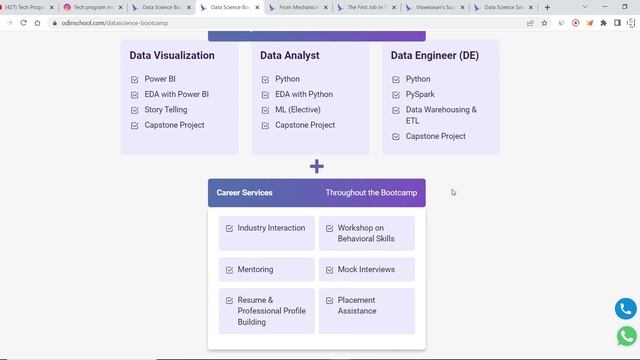Open the red circular record extension
Image resolution: width=640 pixels, height=360 pixels.
pos(576,23)
